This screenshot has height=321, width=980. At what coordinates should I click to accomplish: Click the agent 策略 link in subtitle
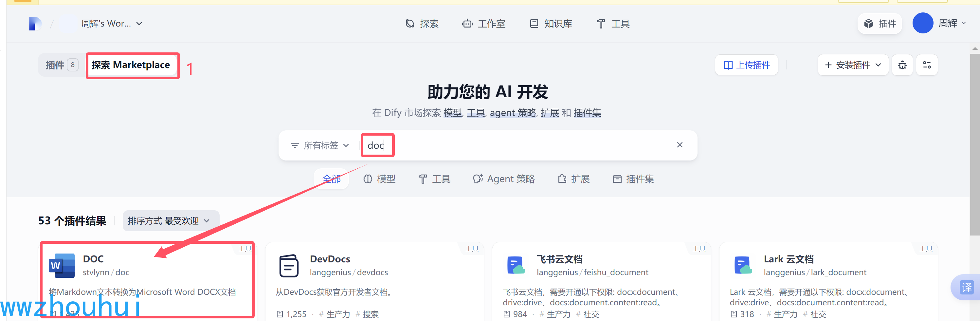513,113
